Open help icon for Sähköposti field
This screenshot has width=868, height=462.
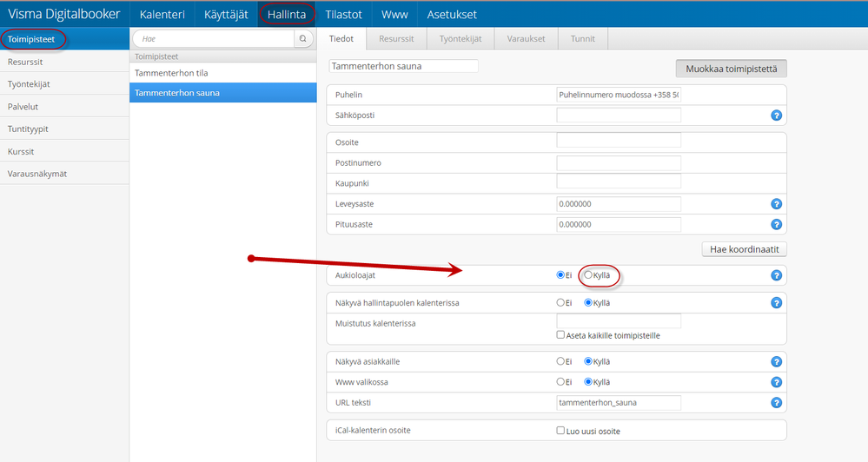pyautogui.click(x=777, y=115)
